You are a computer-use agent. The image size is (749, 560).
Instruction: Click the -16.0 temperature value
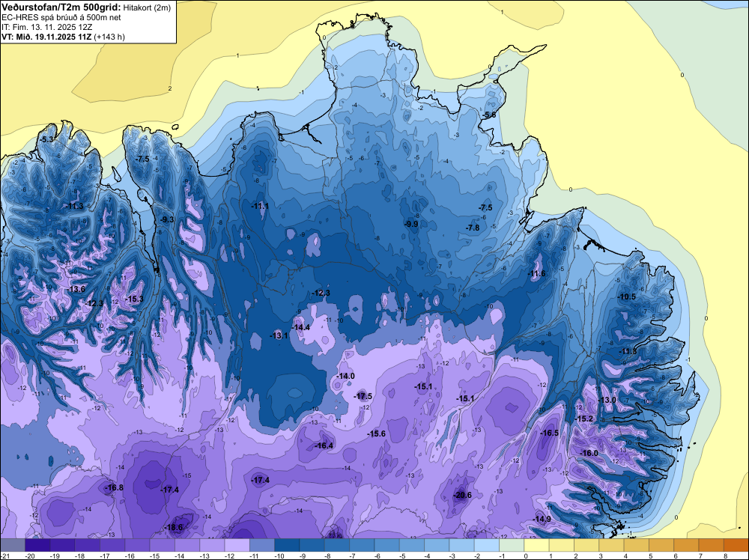pos(589,453)
